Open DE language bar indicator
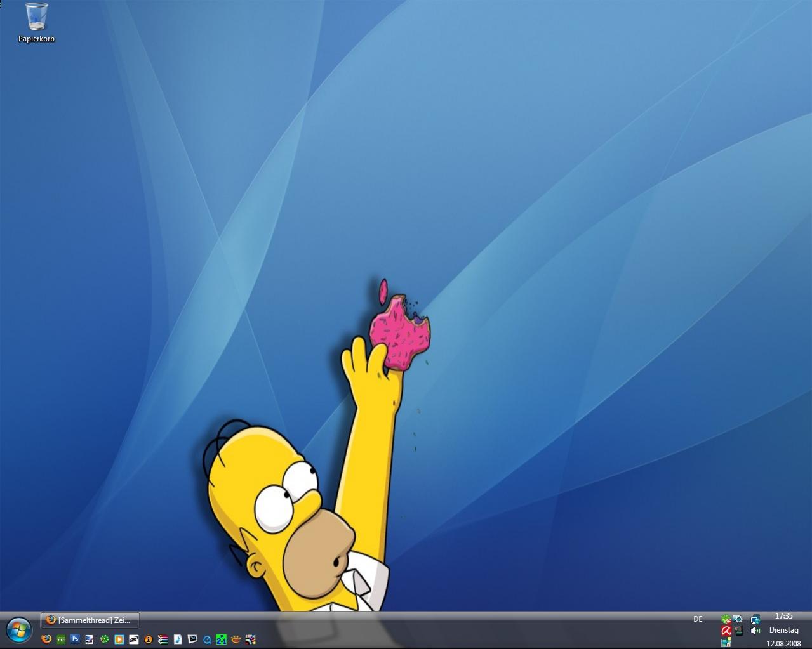The height and width of the screenshot is (649, 812). (x=698, y=619)
